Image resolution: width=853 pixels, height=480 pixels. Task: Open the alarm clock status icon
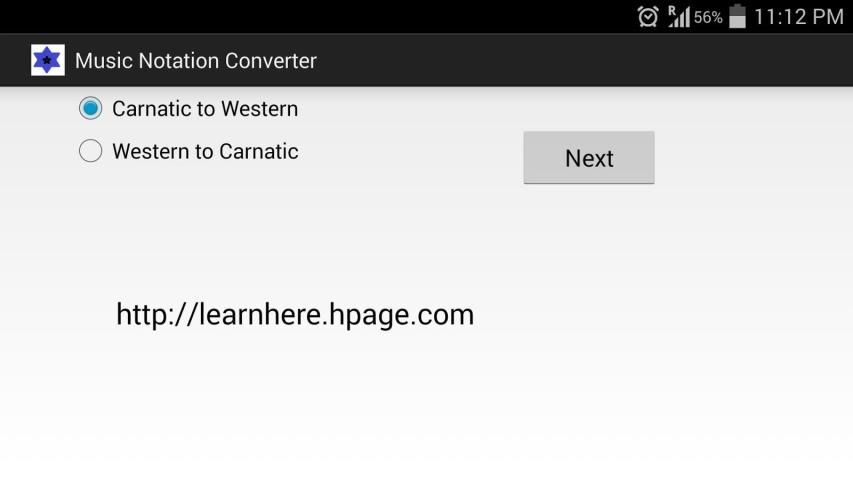[647, 17]
